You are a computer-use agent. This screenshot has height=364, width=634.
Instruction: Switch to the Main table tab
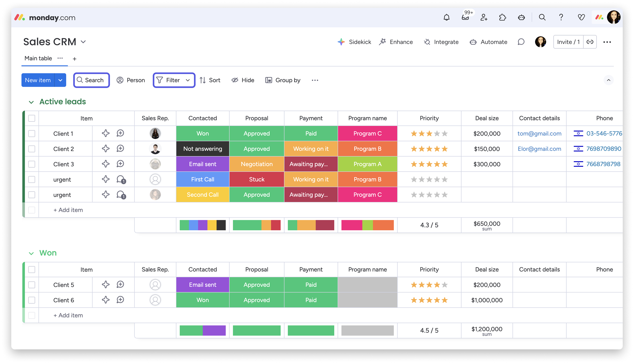(x=38, y=58)
